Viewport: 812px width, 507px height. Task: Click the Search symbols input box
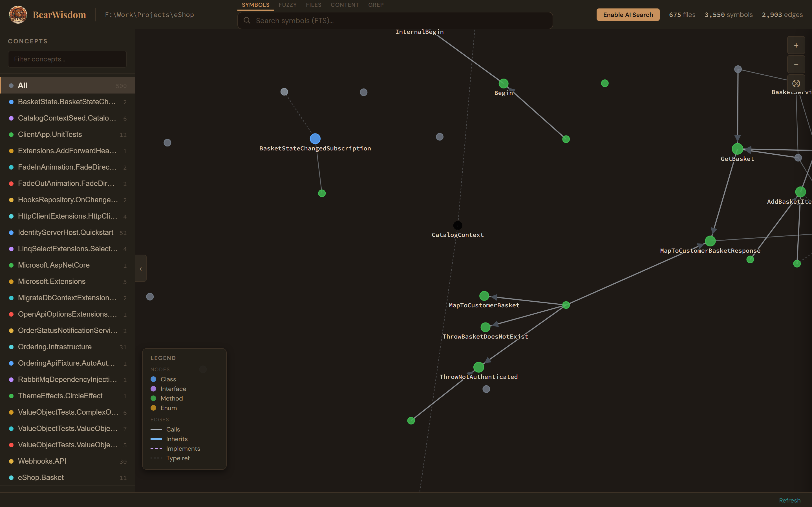395,21
